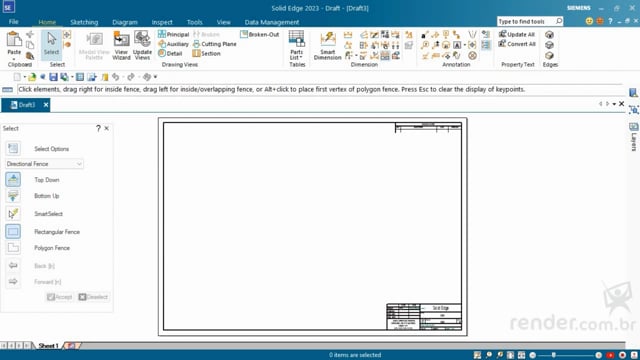Click Update All property text
640x360 pixels.
pos(517,34)
